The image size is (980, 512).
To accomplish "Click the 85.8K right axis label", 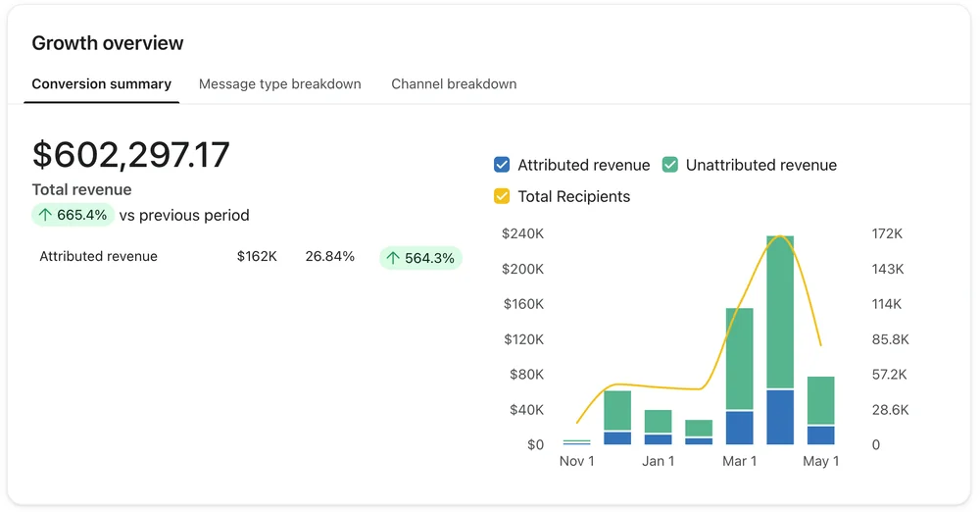I will tap(890, 339).
